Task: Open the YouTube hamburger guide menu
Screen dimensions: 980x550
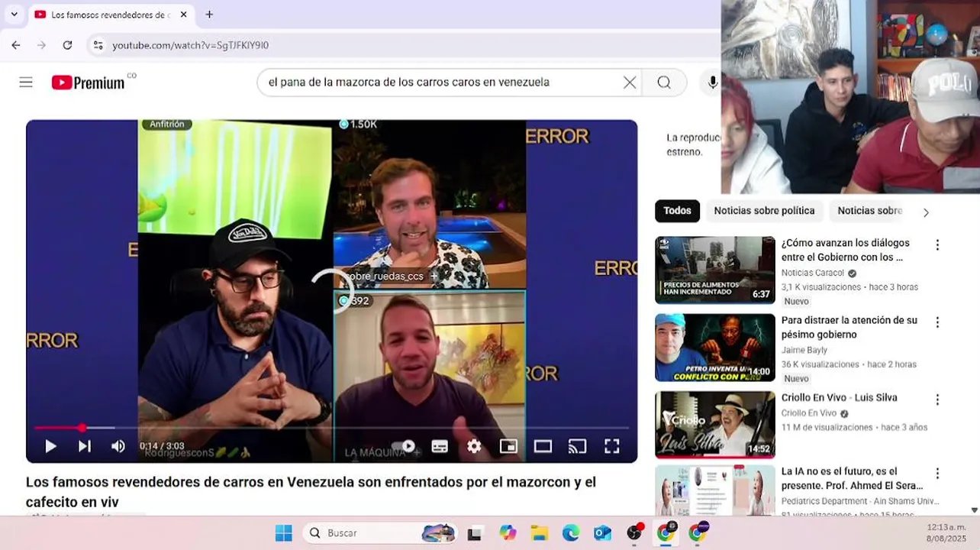Action: (26, 82)
